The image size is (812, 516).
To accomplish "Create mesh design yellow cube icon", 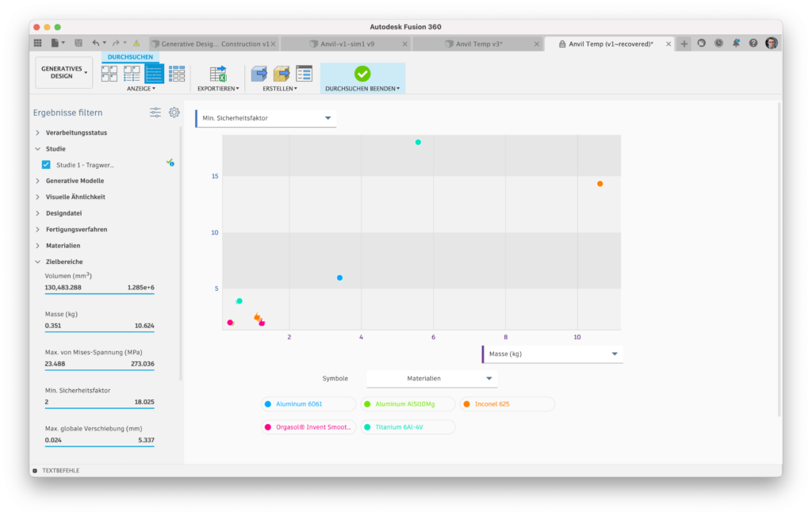I will (282, 74).
